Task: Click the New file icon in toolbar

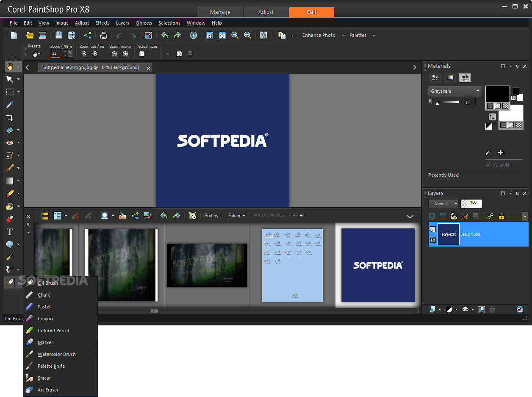Action: 14,35
